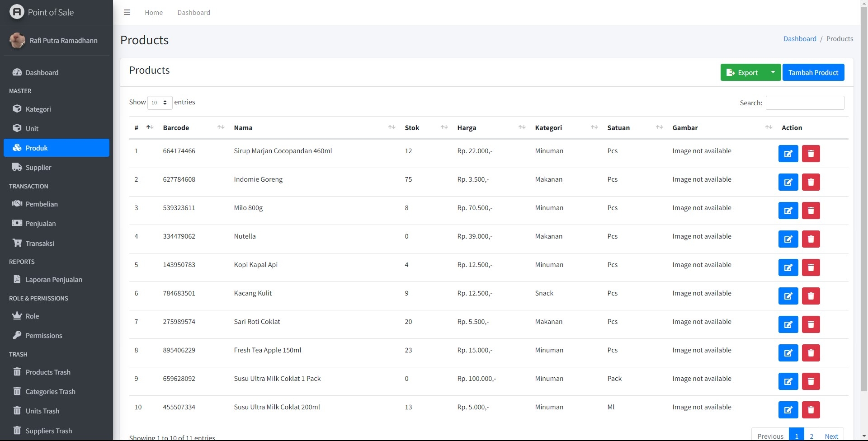Screen dimensions: 868x441
Task: Go to the Dashboard top nav link
Action: pos(193,12)
